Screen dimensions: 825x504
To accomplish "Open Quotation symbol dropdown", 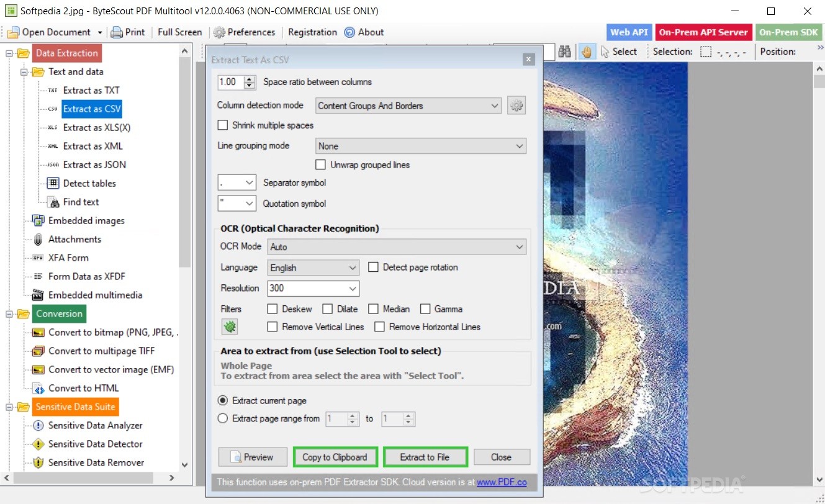I will pyautogui.click(x=237, y=204).
